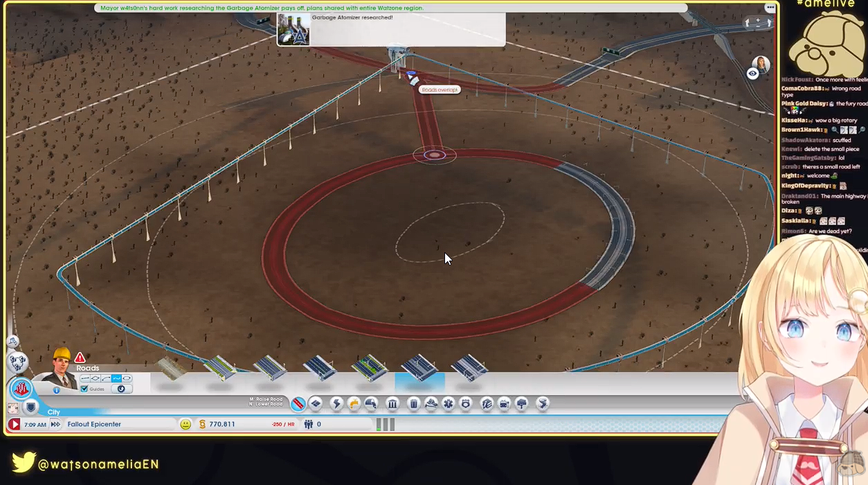868x485 pixels.
Task: Select the circle road drawing tool
Action: pos(127,378)
